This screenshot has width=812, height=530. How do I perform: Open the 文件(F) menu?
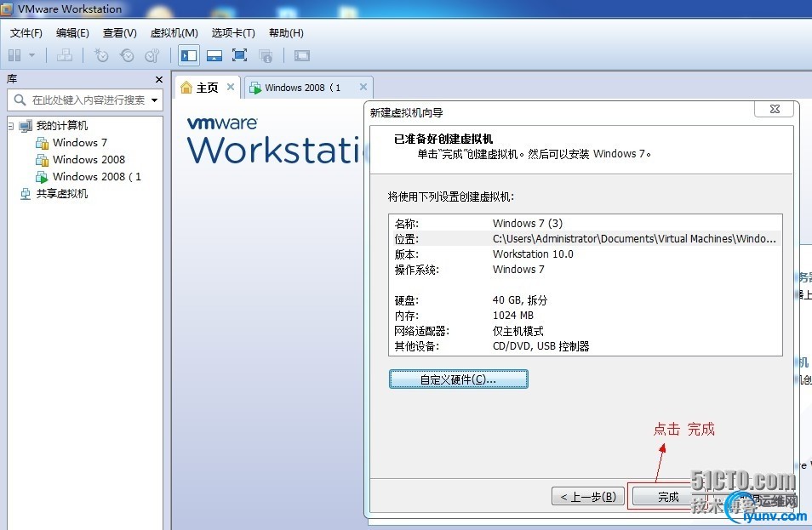pos(26,33)
